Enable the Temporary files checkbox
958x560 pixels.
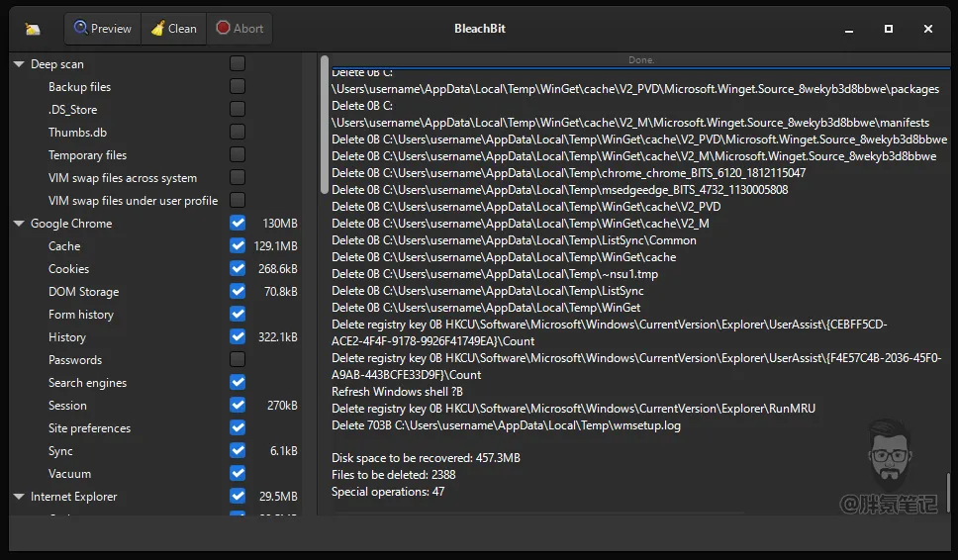pyautogui.click(x=238, y=154)
